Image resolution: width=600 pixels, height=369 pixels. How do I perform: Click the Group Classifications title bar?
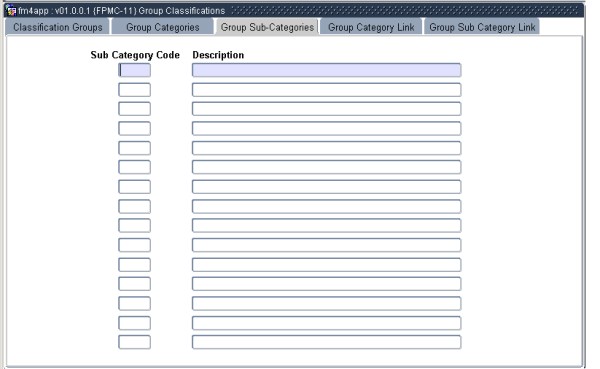(x=294, y=10)
